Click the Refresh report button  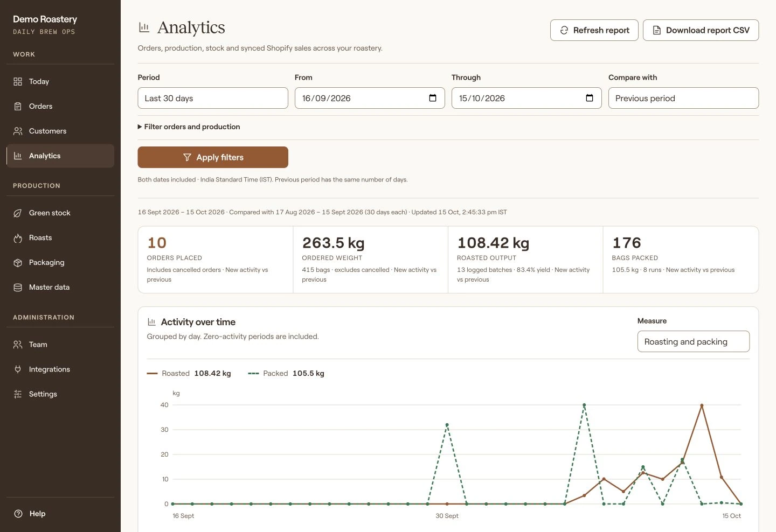(x=594, y=30)
